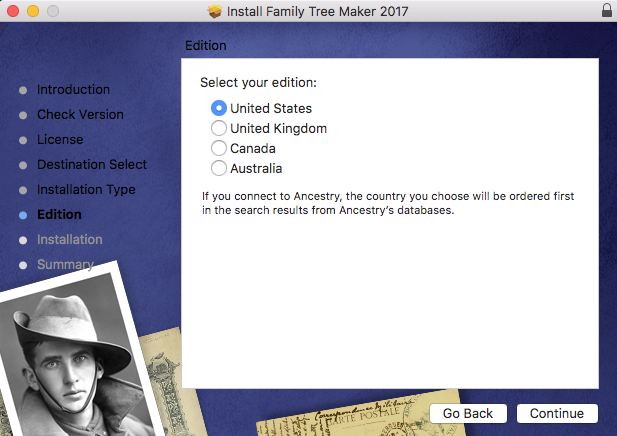Choose the United Kingdom radio button
This screenshot has height=436, width=617.
[219, 128]
